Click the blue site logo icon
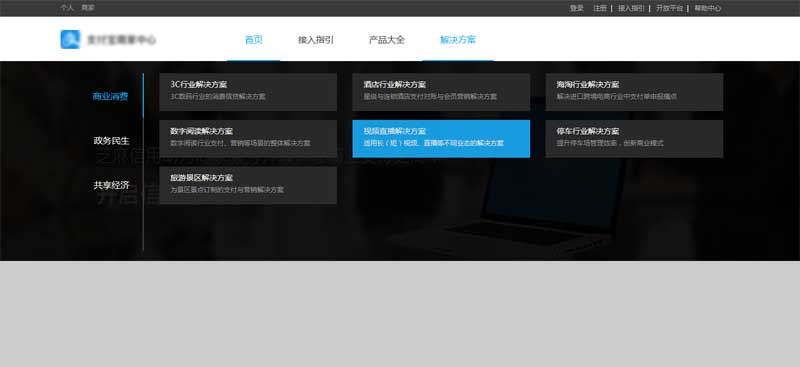The height and width of the screenshot is (367, 800). (70, 39)
